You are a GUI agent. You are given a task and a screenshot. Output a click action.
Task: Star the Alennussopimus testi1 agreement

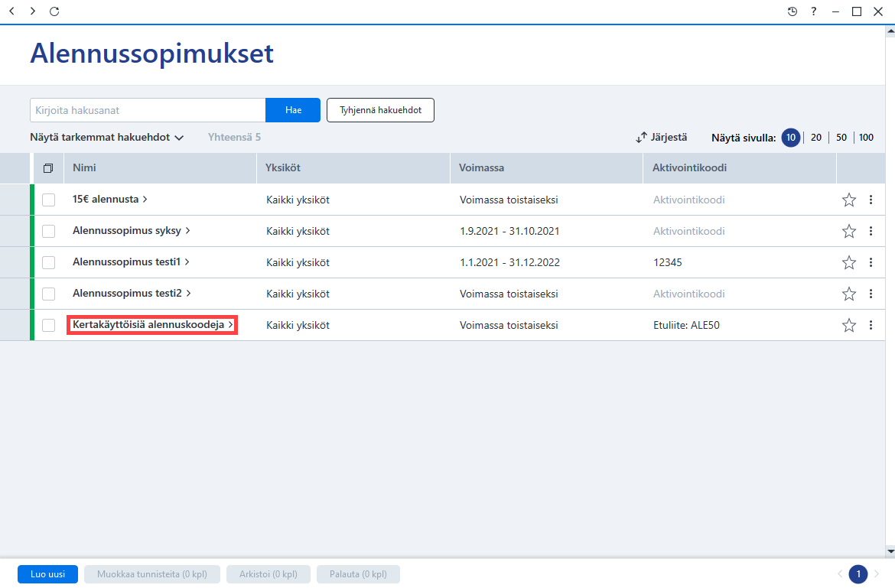coord(849,262)
